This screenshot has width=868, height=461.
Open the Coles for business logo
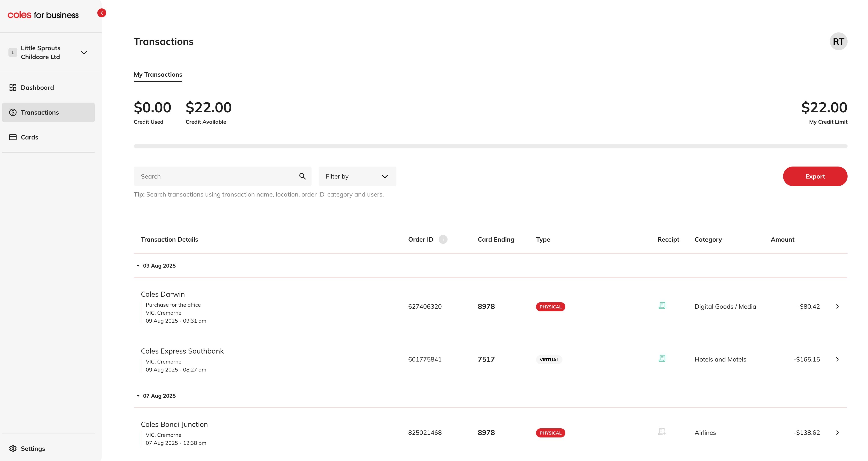(x=44, y=14)
